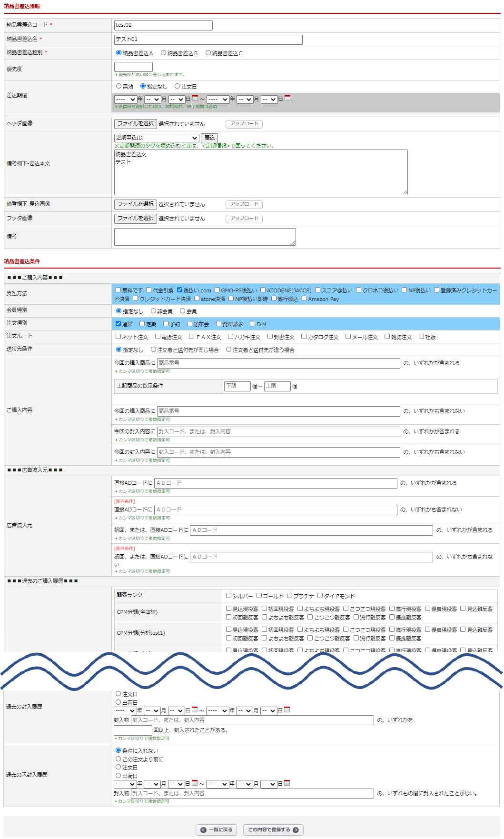Open start date calendar in 過去の未封入履歴
The image size is (504, 839).
click(x=195, y=783)
